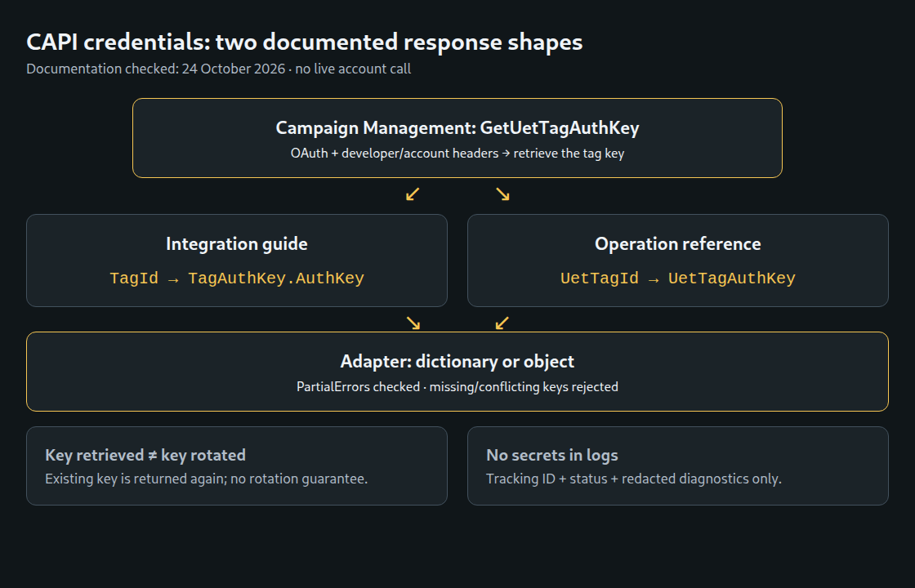Screen dimensions: 915x588
Task: Click the down-left arrow below Campaign Management box
Action: (413, 194)
